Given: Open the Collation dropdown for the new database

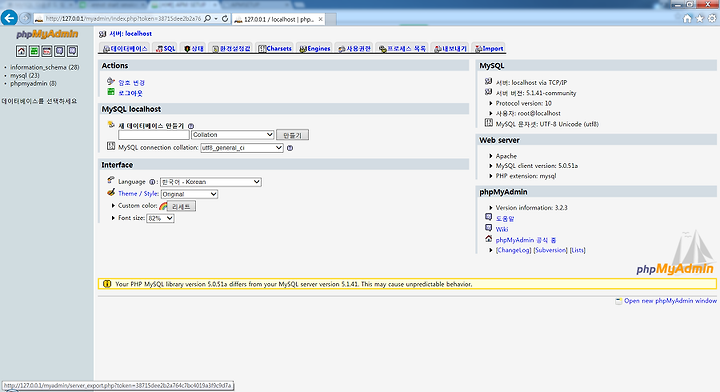Looking at the screenshot, I should [233, 134].
